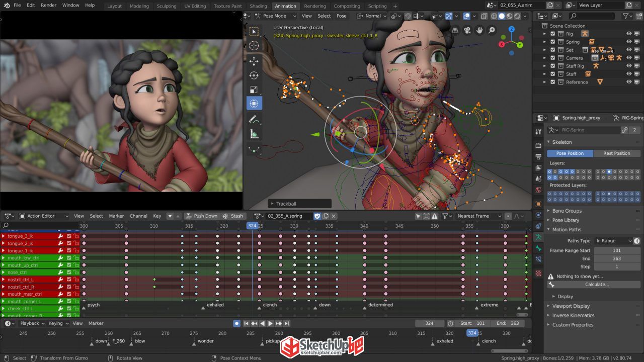644x362 pixels.
Task: Toggle Only Selected arrow filter in Action Editor
Action: (418, 216)
